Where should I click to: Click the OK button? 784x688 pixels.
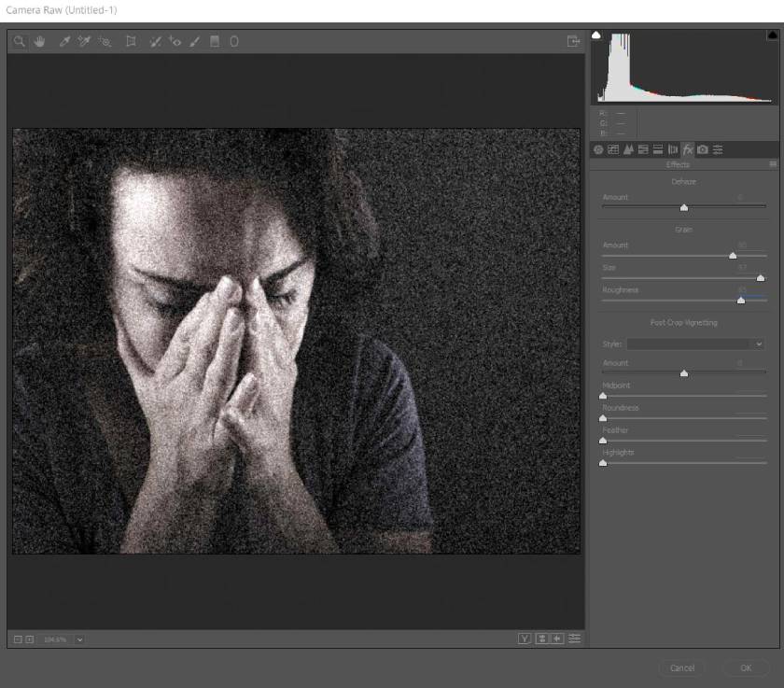(x=746, y=668)
